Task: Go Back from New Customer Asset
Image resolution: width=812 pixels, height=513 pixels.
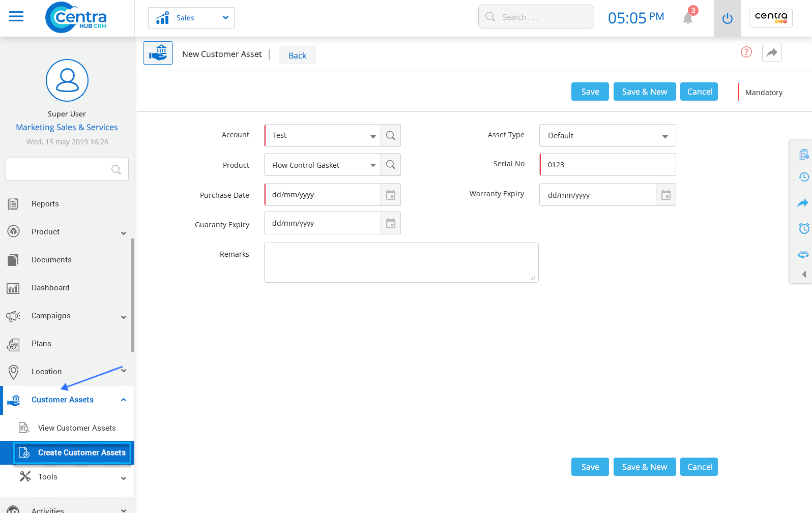Action: pyautogui.click(x=298, y=55)
